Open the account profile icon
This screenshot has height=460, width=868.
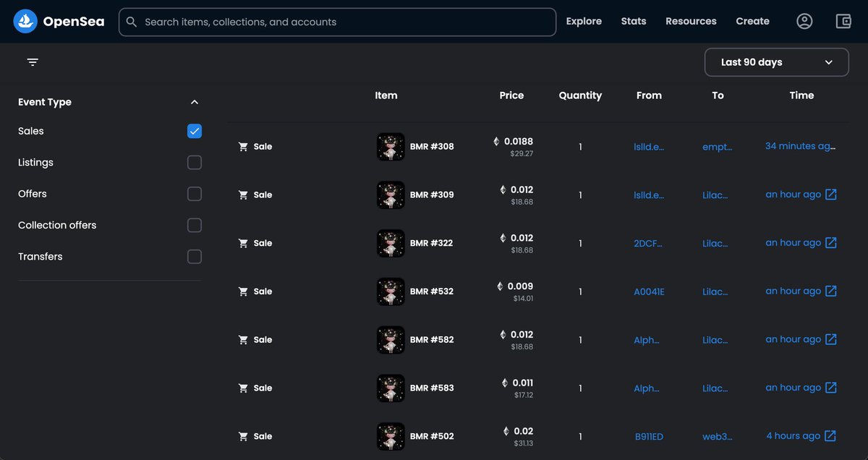click(804, 21)
